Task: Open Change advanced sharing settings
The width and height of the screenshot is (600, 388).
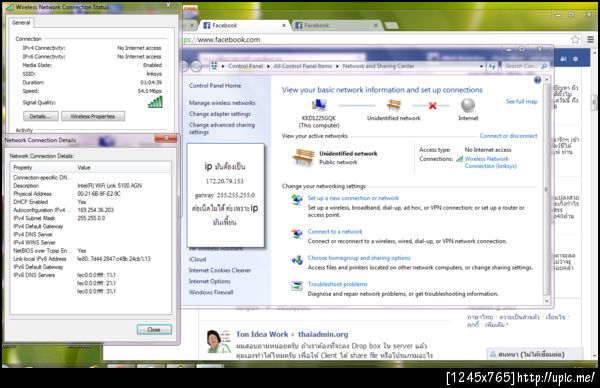Action: tap(222, 128)
